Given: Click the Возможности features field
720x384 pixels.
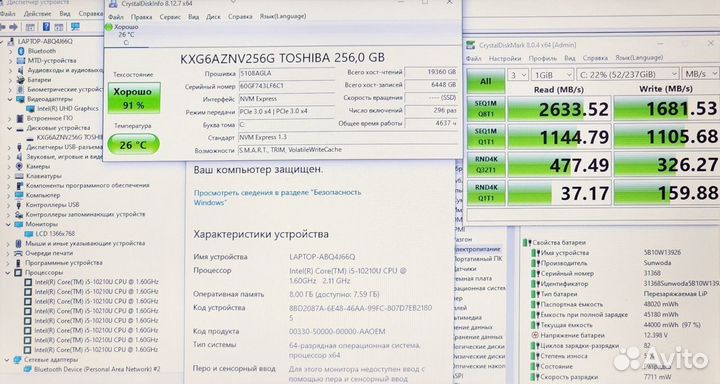Looking at the screenshot, I should [348, 150].
